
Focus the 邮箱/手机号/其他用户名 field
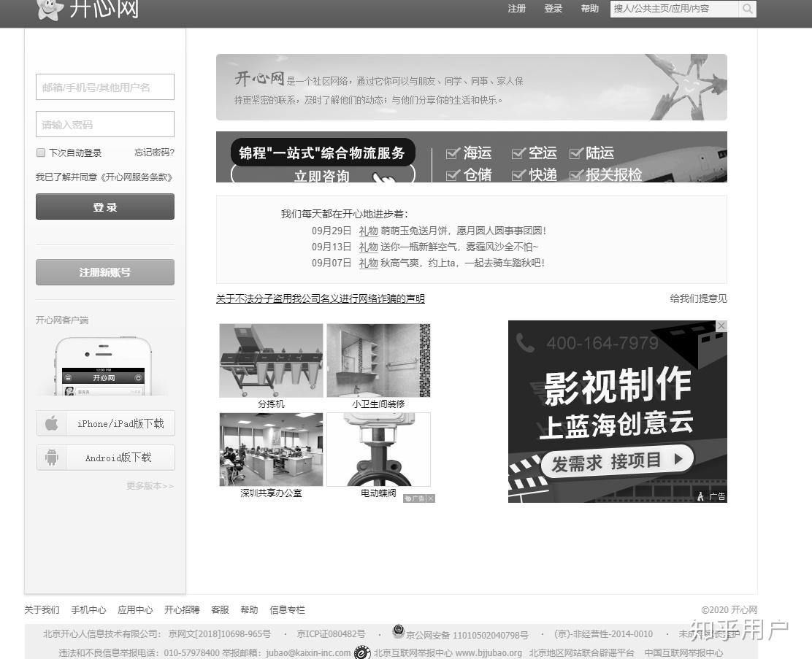(105, 87)
